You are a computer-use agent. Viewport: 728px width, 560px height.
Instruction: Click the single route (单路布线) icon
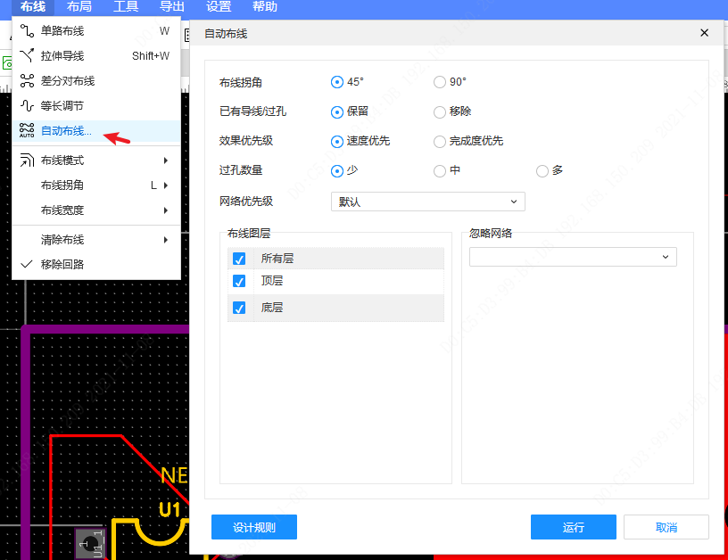[x=27, y=31]
